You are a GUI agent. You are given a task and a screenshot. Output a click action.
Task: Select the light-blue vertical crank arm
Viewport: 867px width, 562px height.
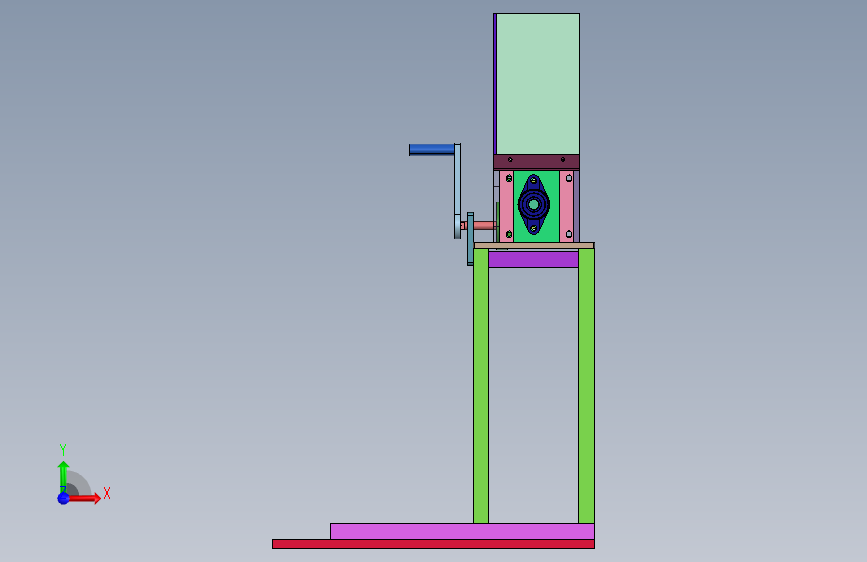coord(457,191)
